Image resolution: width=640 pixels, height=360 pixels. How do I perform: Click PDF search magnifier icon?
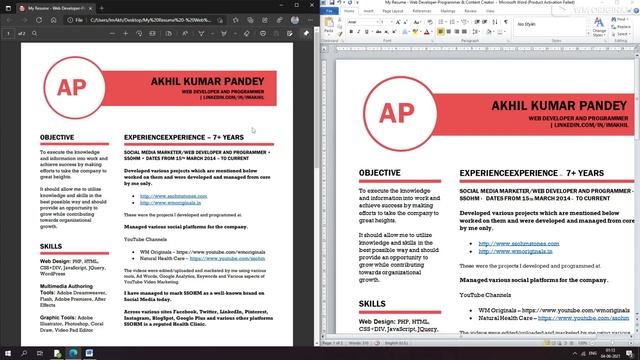[x=35, y=33]
